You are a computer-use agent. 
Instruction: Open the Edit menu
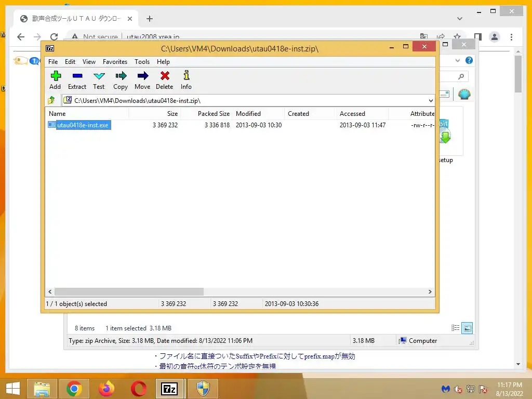click(x=70, y=62)
